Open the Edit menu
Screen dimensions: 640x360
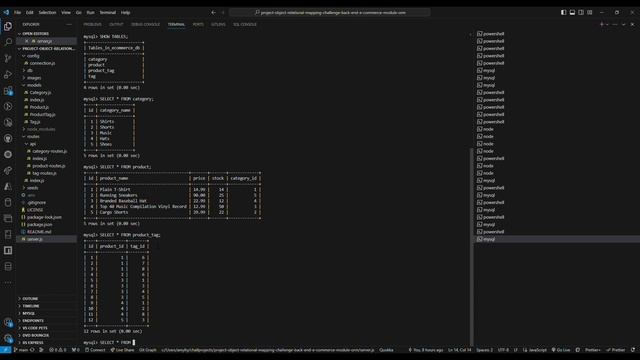pyautogui.click(x=30, y=13)
